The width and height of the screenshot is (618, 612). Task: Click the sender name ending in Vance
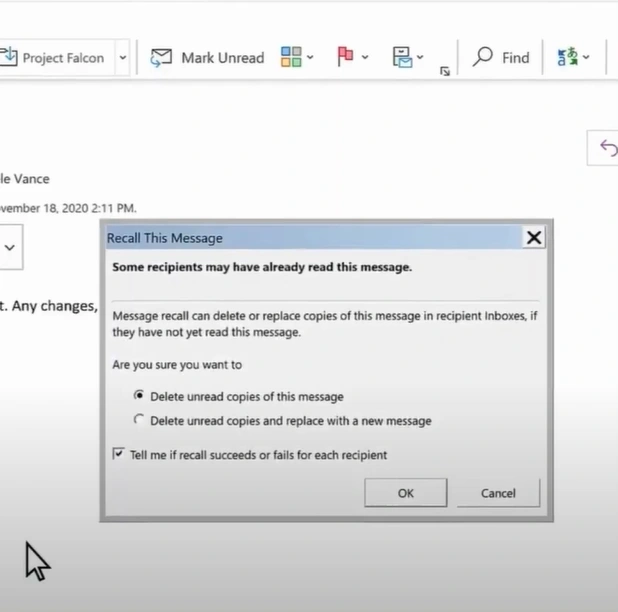coord(25,179)
